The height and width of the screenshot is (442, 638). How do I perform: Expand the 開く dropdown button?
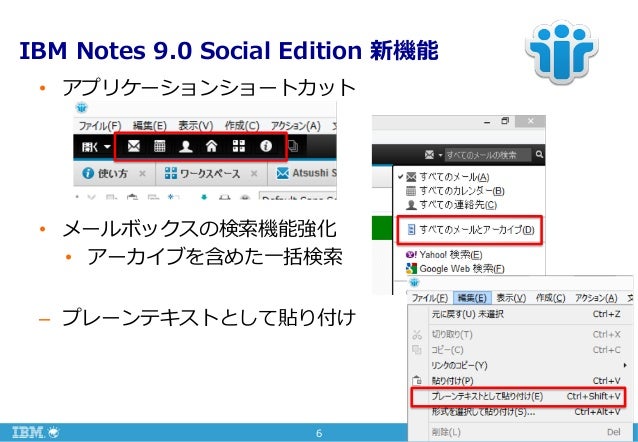96,147
